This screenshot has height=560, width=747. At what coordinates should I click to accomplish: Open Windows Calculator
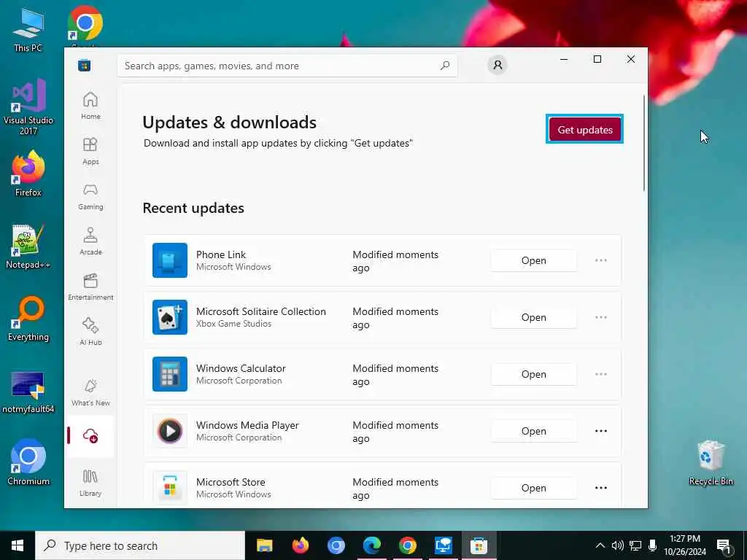pyautogui.click(x=533, y=374)
